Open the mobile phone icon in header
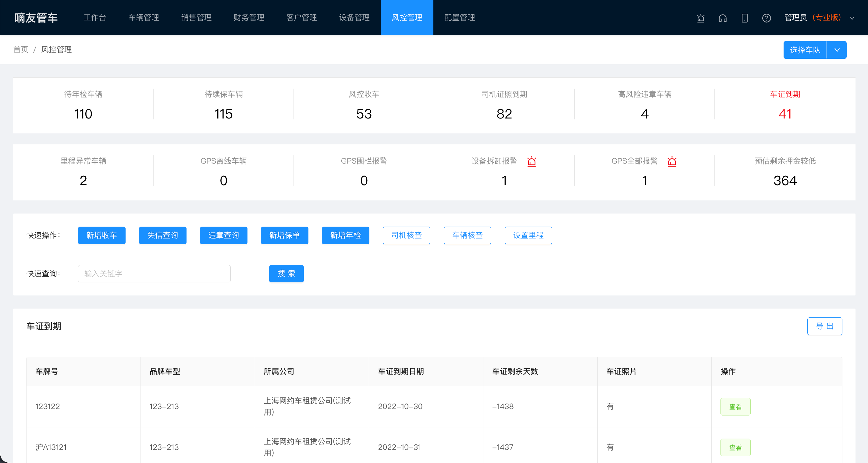Image resolution: width=868 pixels, height=463 pixels. coord(744,18)
